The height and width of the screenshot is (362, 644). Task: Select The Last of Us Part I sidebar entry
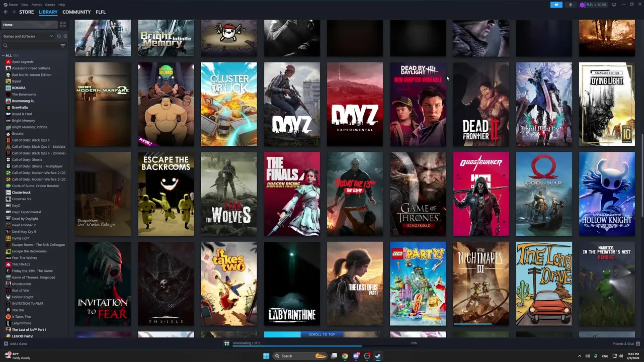(x=29, y=330)
